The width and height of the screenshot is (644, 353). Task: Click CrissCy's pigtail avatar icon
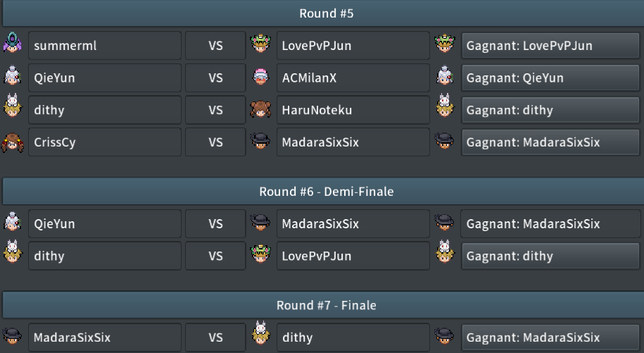(13, 142)
